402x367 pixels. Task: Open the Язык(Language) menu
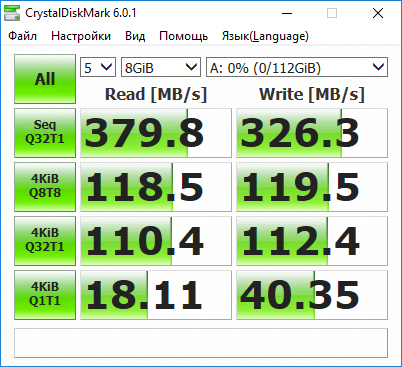click(x=265, y=36)
